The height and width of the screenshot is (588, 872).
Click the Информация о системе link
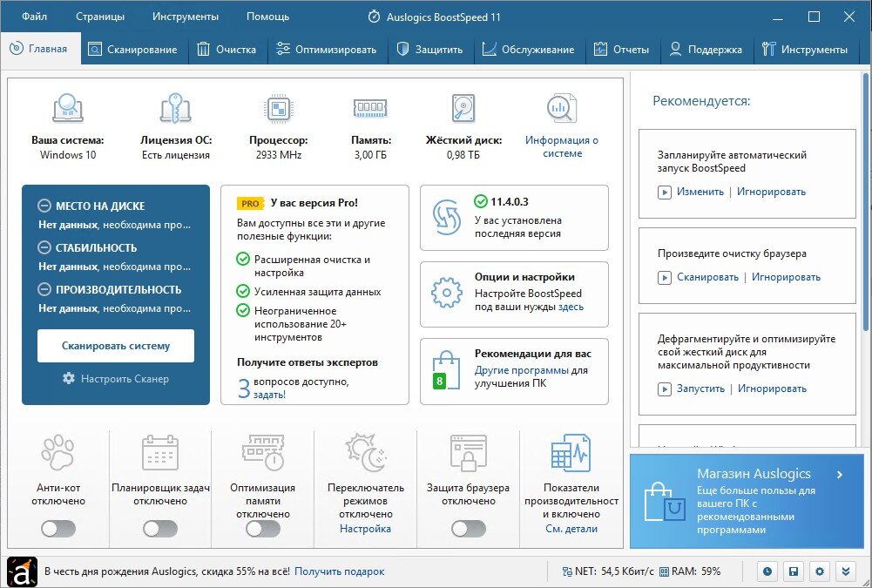click(562, 147)
